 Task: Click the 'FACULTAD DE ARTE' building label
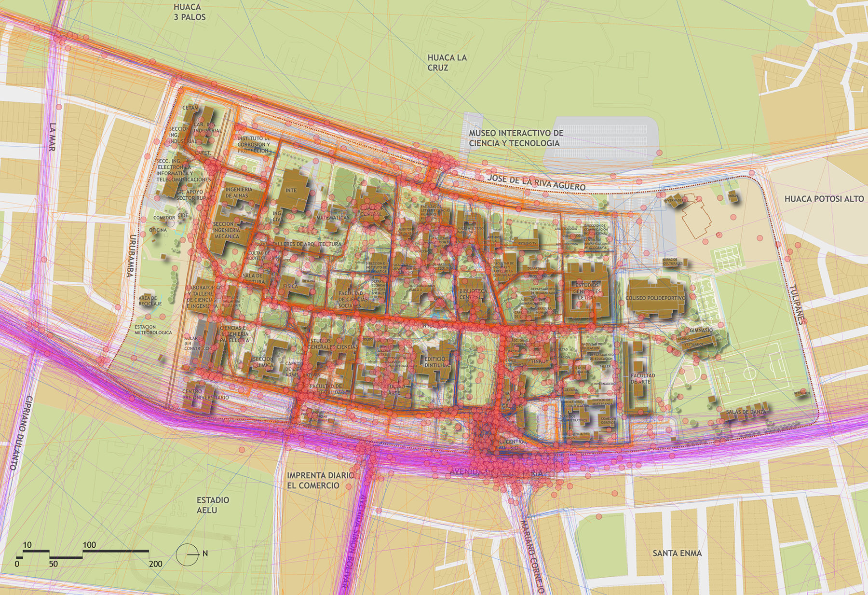(x=642, y=378)
